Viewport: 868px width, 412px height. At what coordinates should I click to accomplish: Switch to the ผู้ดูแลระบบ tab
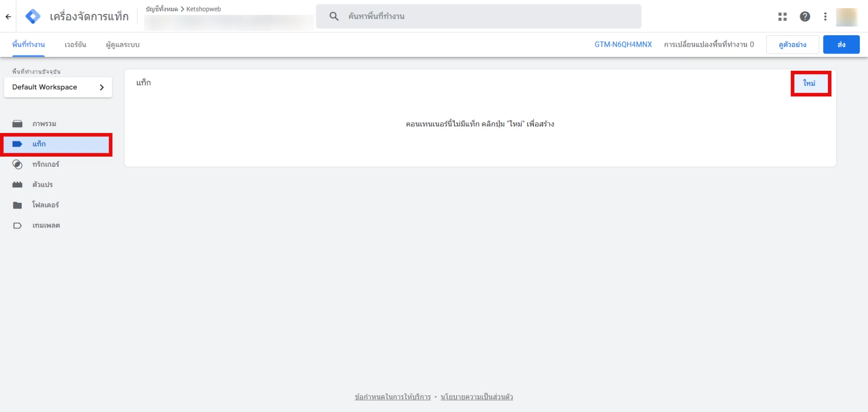click(122, 45)
